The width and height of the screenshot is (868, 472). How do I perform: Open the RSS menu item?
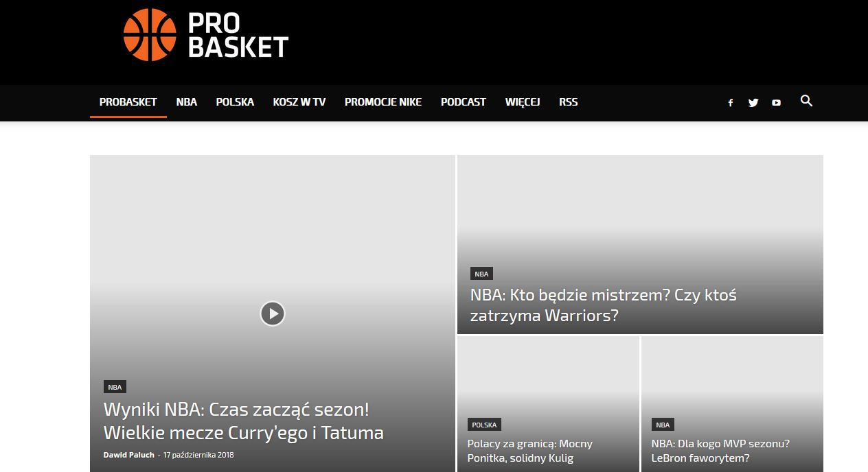click(569, 102)
